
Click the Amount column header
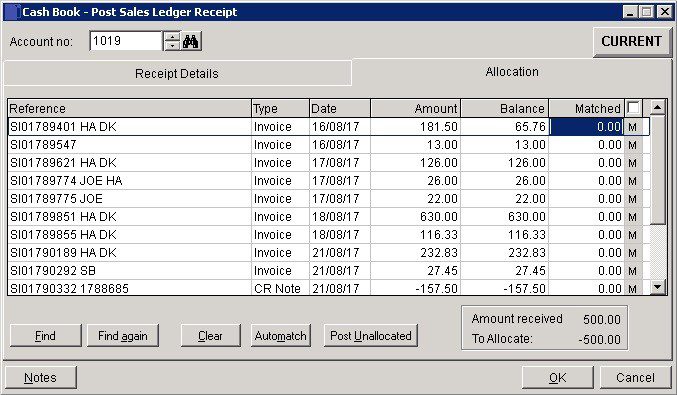coord(415,108)
